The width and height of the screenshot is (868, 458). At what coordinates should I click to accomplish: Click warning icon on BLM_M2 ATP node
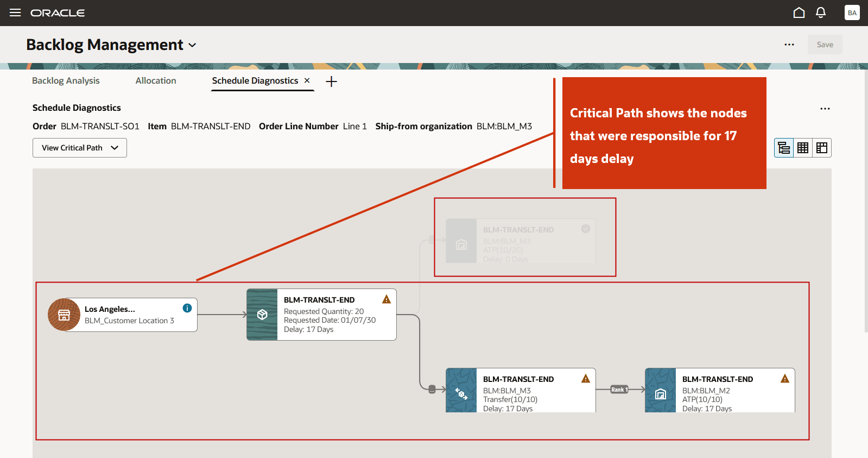(x=785, y=379)
